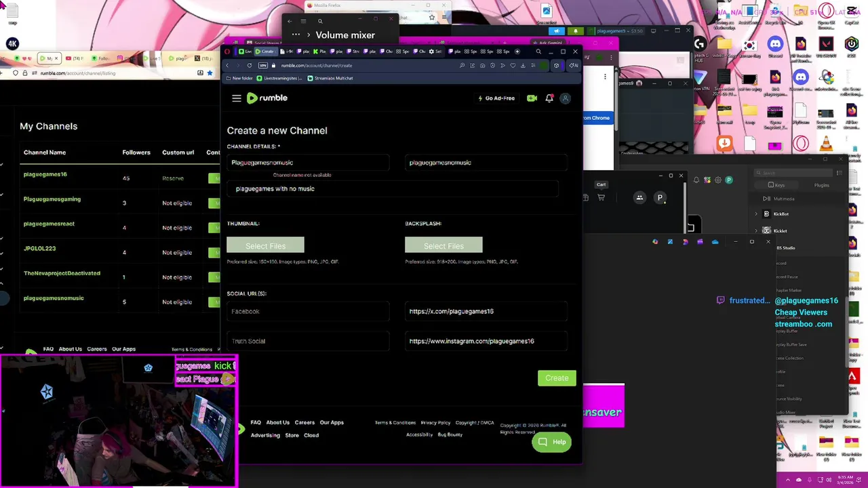Click the OneDrive cloud icon
The image size is (868, 488).
coord(715,242)
